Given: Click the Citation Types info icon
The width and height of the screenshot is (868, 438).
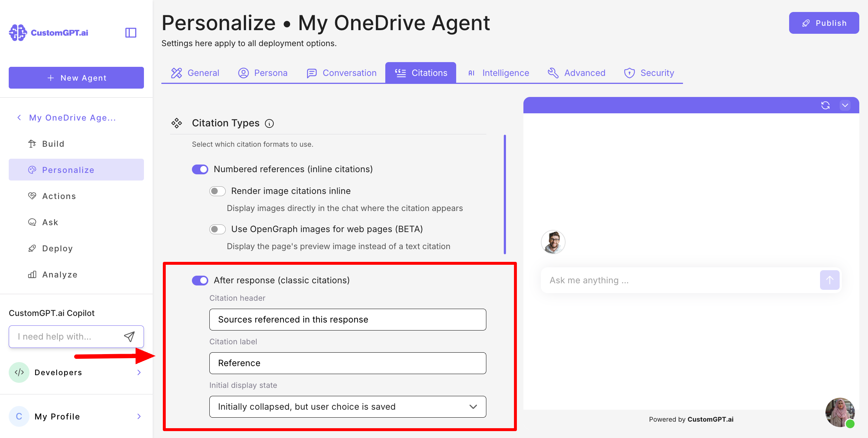Looking at the screenshot, I should 269,123.
